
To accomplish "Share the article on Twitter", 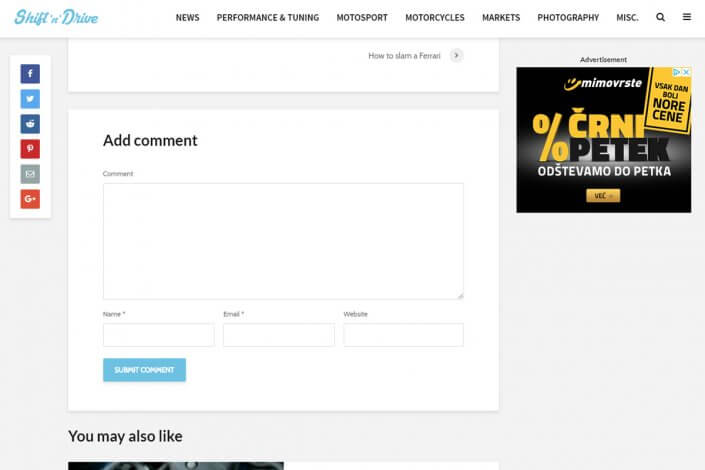I will [x=30, y=99].
